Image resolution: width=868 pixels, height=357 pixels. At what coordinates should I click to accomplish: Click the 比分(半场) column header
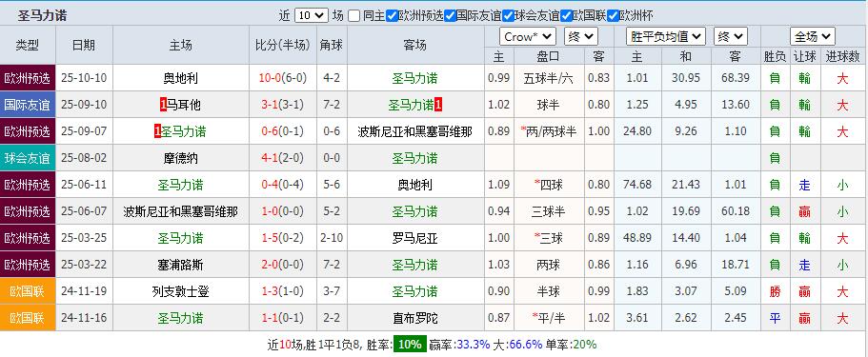click(282, 46)
